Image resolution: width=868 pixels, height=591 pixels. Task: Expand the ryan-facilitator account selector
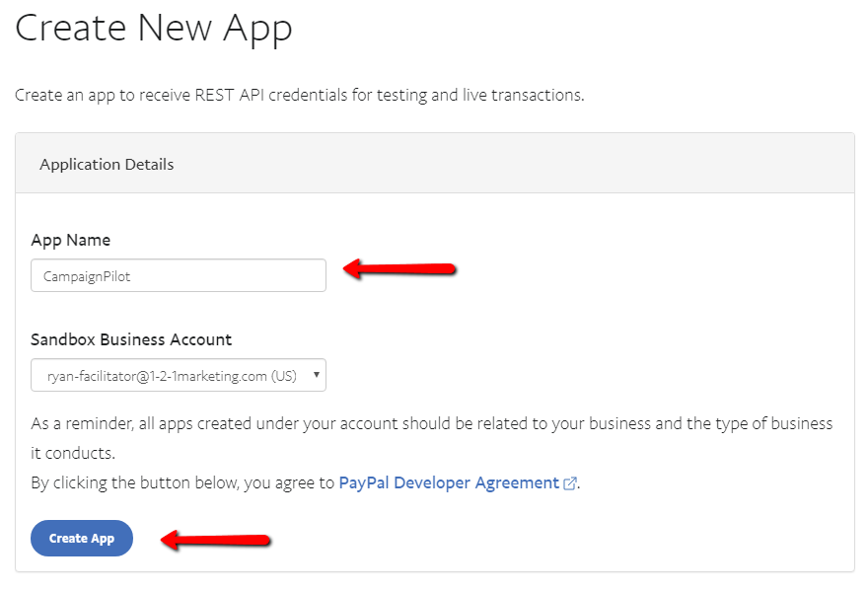tap(179, 375)
